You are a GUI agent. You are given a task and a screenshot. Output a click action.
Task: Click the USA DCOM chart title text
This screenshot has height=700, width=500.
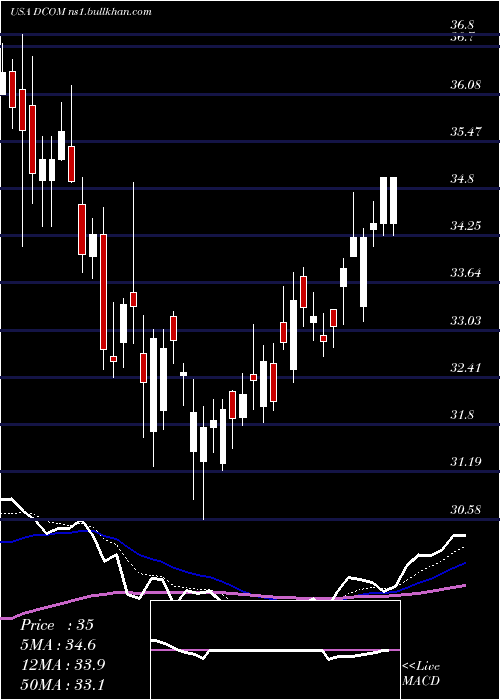click(80, 11)
